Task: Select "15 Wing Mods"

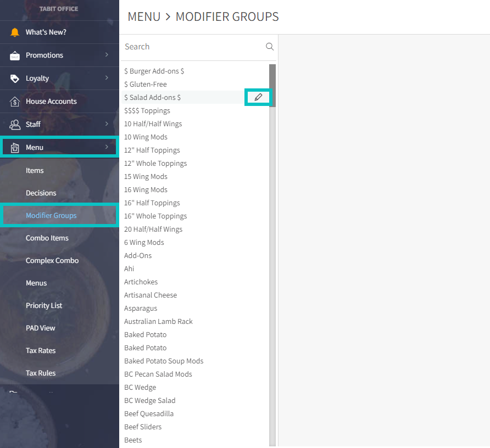Action: click(x=146, y=177)
